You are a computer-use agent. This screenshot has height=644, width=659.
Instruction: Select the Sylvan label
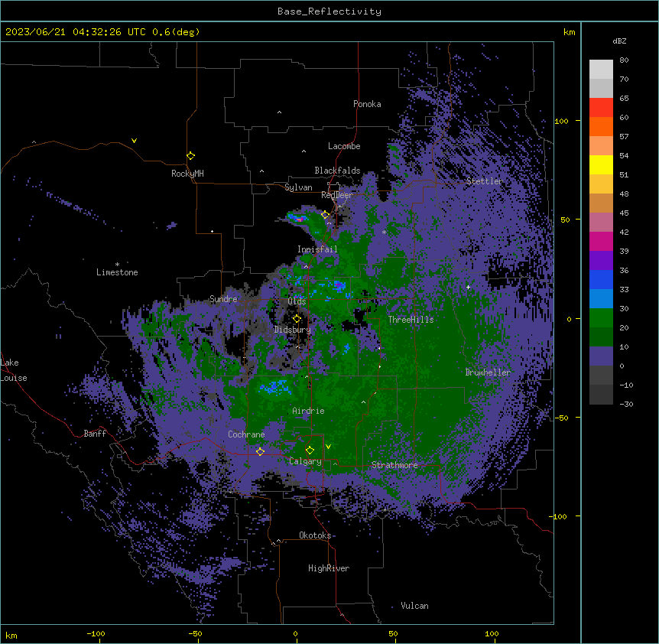tap(298, 187)
